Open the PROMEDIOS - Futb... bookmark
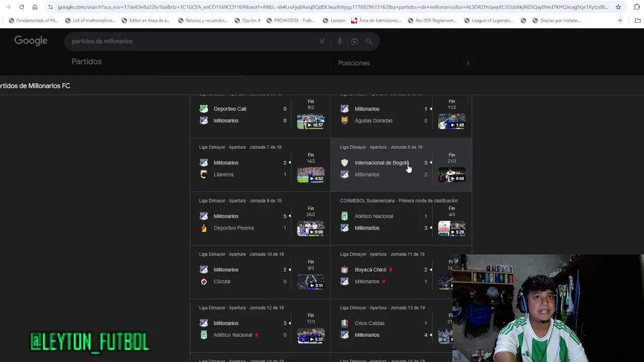 291,21
